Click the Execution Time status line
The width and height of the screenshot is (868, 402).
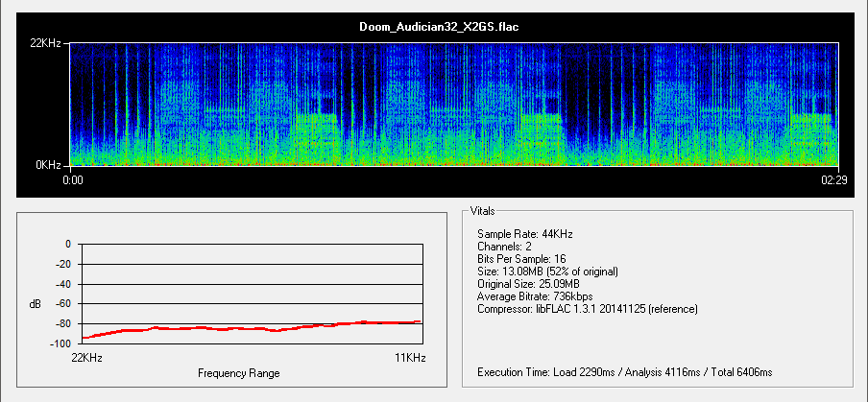[624, 371]
